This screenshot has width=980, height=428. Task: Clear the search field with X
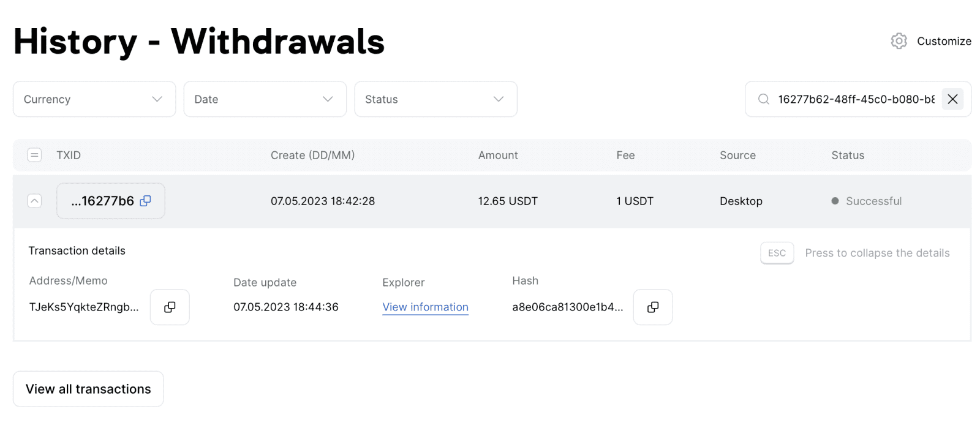pyautogui.click(x=952, y=99)
